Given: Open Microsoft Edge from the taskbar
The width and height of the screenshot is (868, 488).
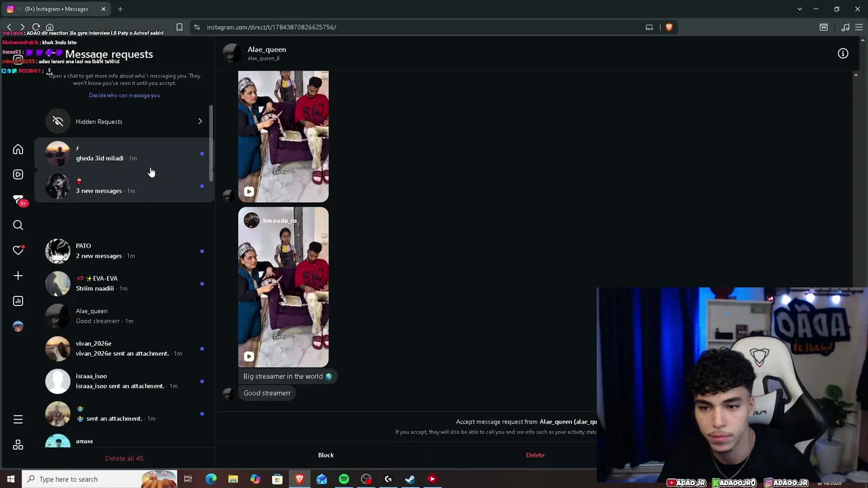Looking at the screenshot, I should (x=211, y=479).
